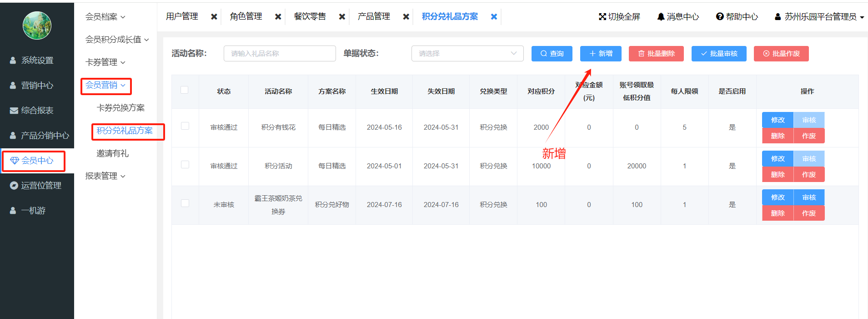This screenshot has height=319, width=868.
Task: Select the 霸王茶姬奶茶兑换券 row checkbox
Action: point(185,203)
